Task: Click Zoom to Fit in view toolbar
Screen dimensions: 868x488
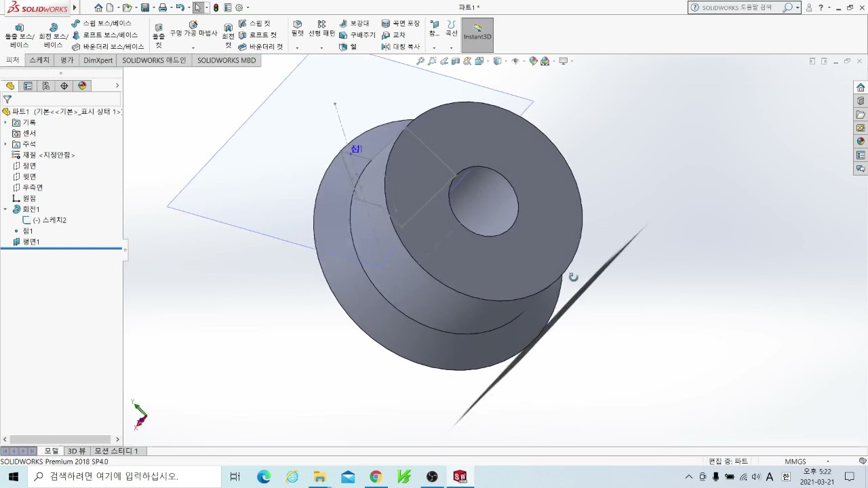Action: pos(420,61)
